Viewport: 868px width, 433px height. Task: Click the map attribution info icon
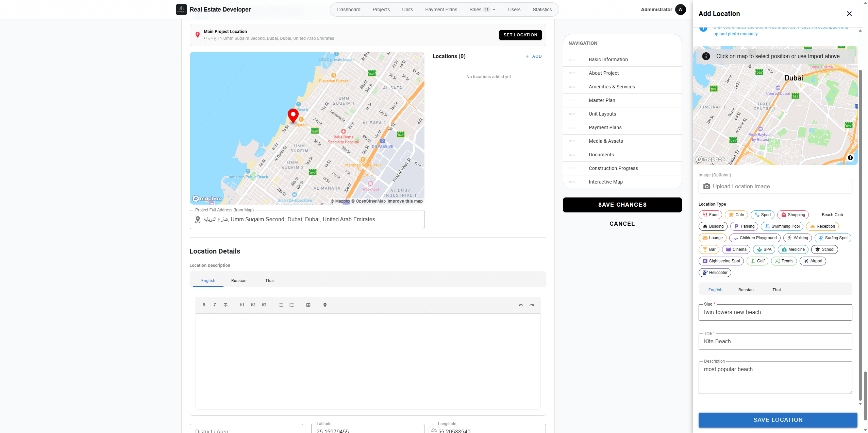850,158
